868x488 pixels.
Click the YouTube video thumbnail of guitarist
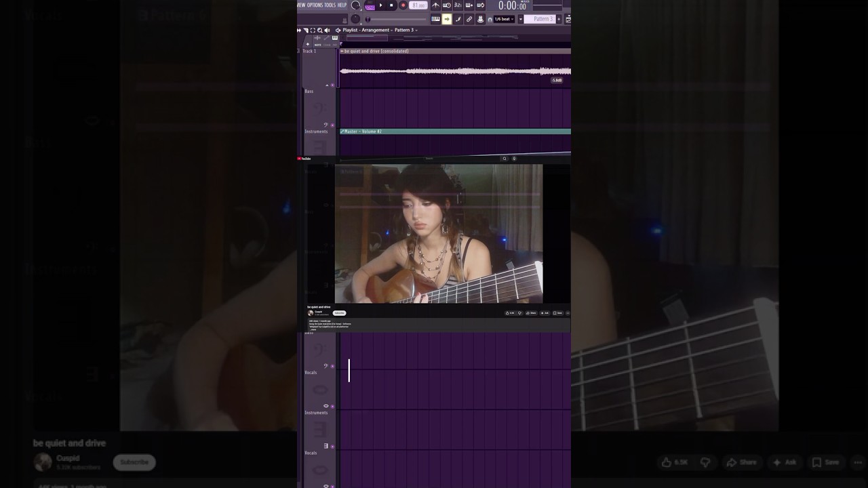[x=439, y=233]
